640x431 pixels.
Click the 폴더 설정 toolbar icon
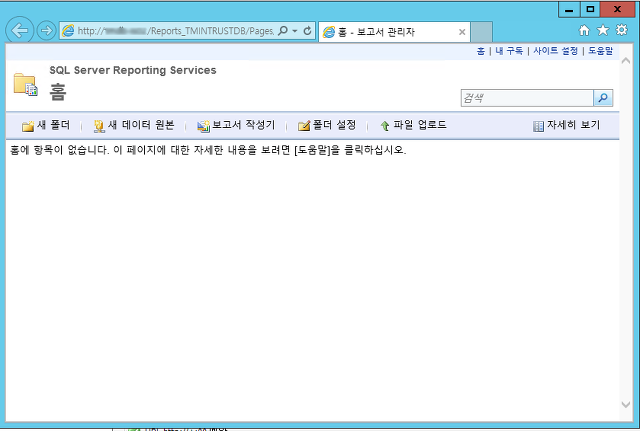(x=304, y=126)
